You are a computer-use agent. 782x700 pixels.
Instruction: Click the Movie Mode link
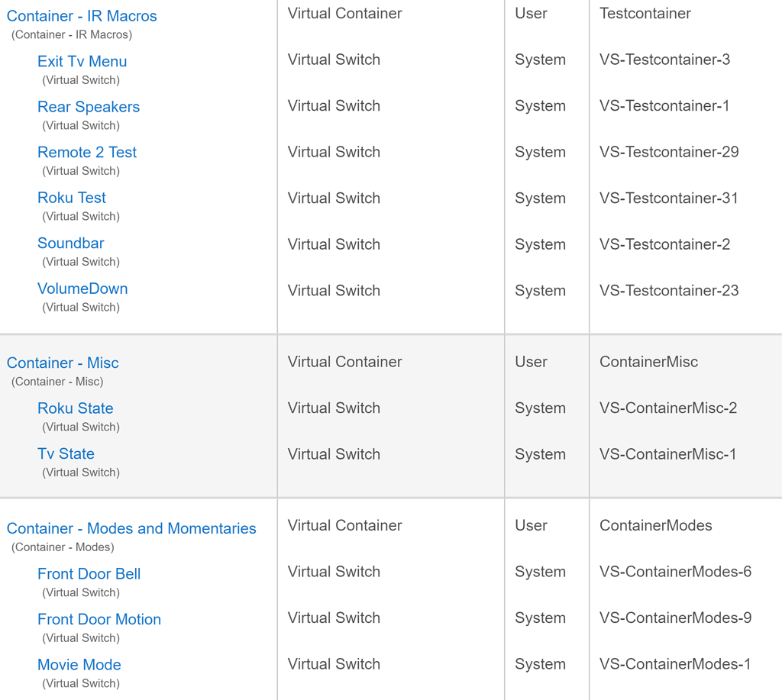click(79, 664)
